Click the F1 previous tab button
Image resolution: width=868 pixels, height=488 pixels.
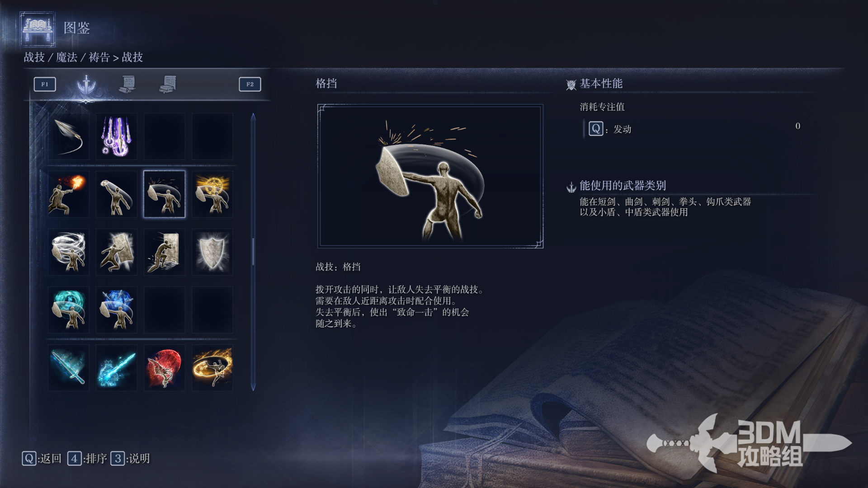45,84
